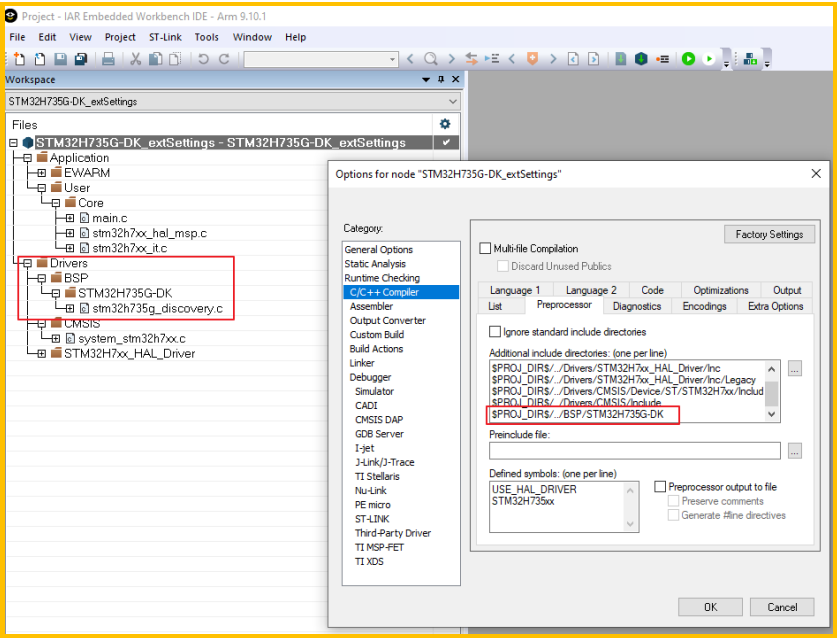The height and width of the screenshot is (640, 837).
Task: Open the Workspace panel menu arrow
Action: [426, 80]
